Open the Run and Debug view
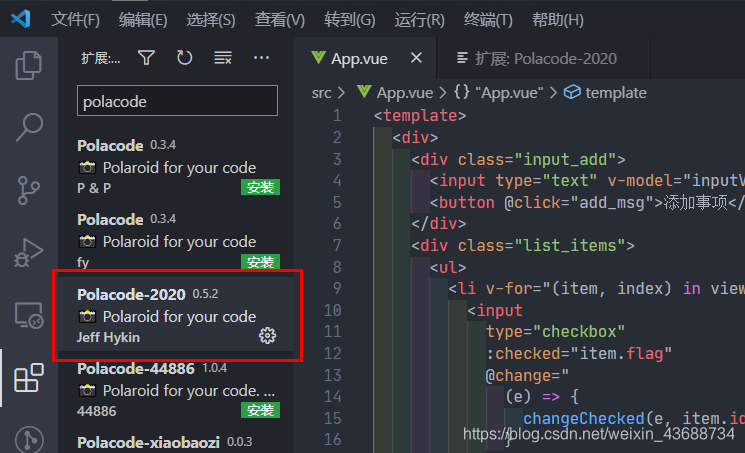This screenshot has width=745, height=453. [29, 252]
